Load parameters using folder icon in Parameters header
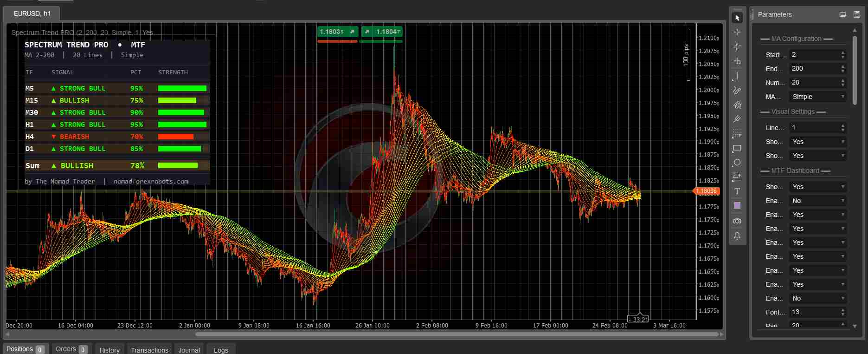 tap(843, 14)
